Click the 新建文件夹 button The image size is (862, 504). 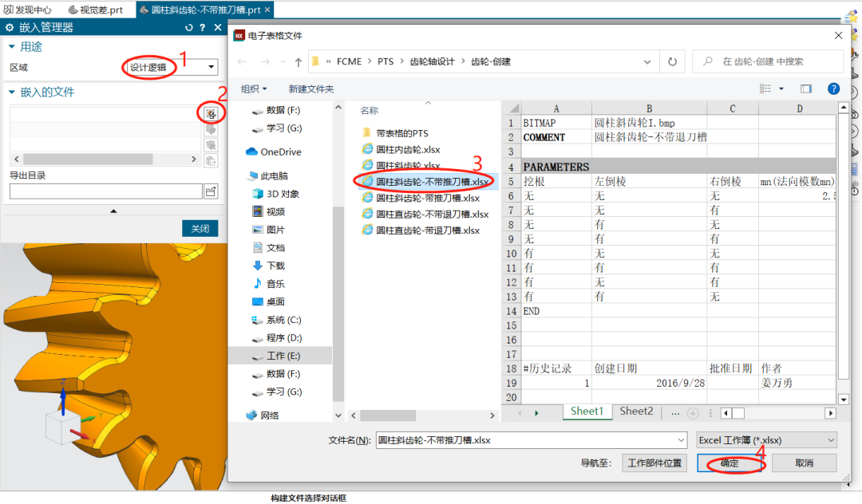(x=311, y=89)
